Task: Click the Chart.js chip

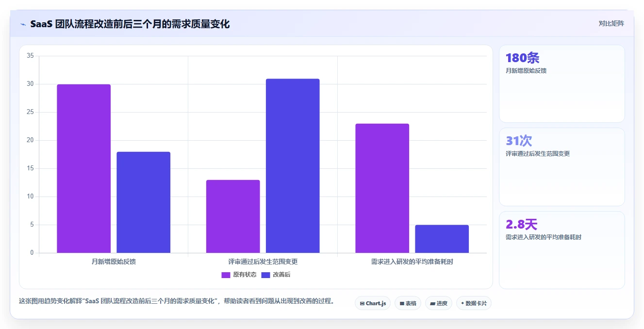Action: pos(373,303)
